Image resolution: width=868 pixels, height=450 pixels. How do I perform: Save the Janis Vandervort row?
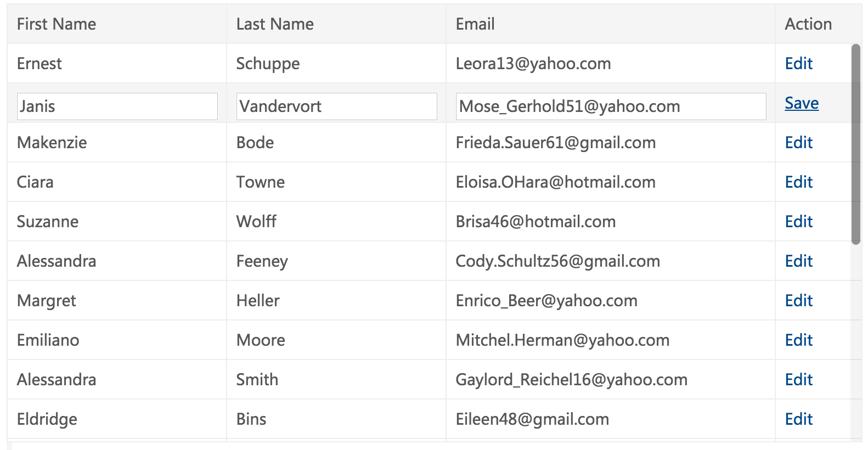tap(802, 103)
